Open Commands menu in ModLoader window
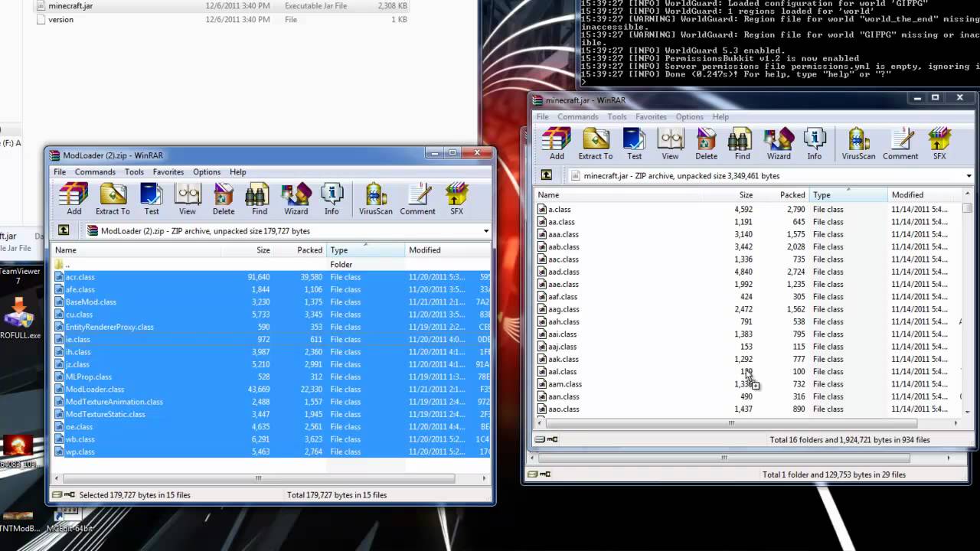This screenshot has width=980, height=551. (x=95, y=172)
